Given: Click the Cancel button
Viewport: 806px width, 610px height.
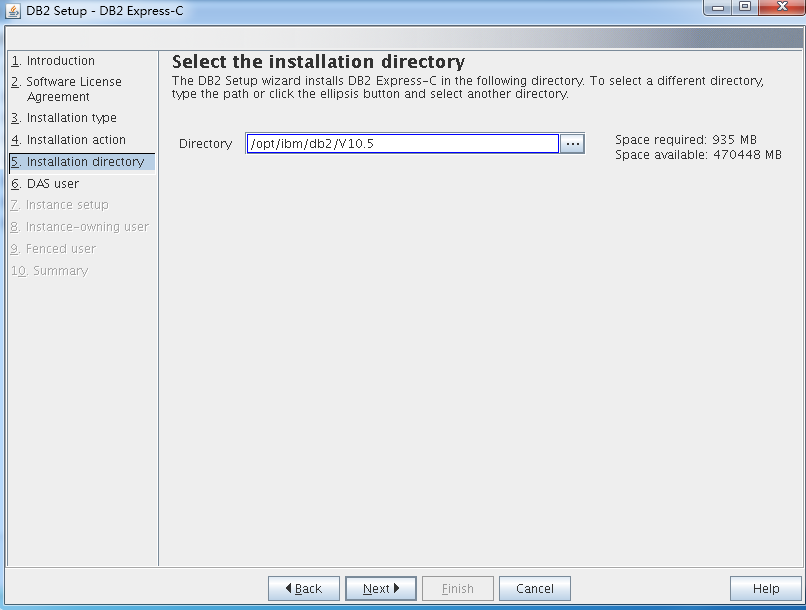Looking at the screenshot, I should click(x=535, y=588).
